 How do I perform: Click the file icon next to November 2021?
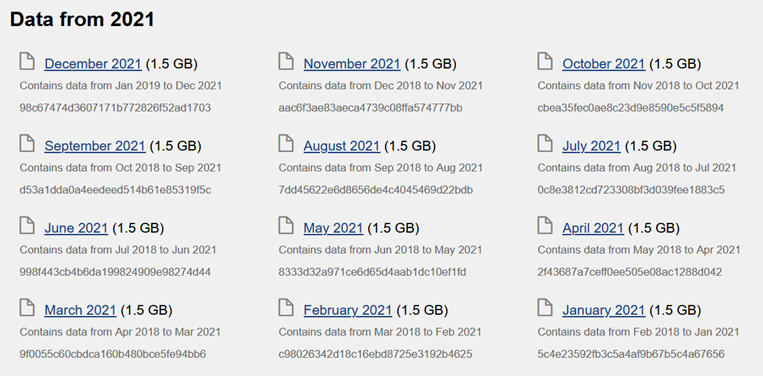click(286, 62)
